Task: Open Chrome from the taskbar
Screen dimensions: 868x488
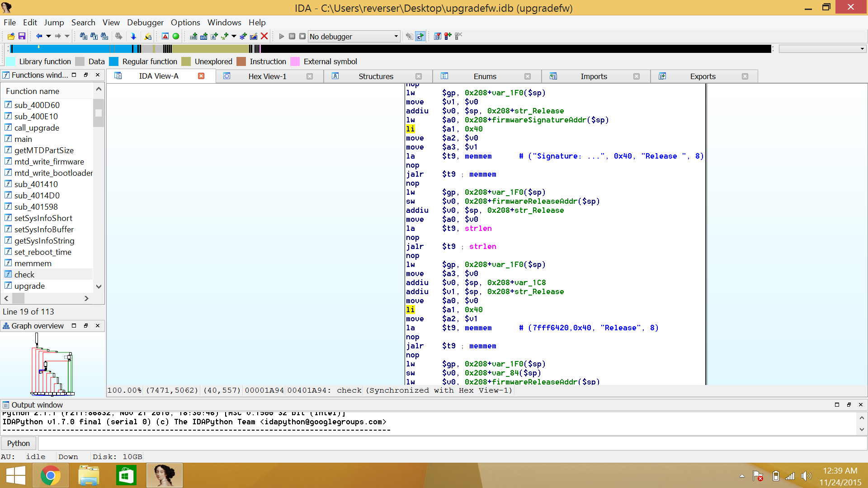Action: pos(51,475)
